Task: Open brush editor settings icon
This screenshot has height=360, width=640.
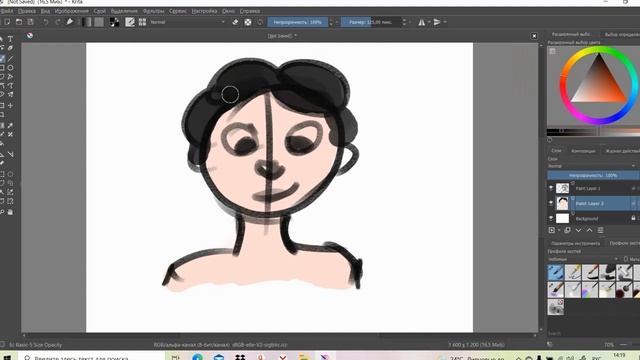Action: point(130,22)
